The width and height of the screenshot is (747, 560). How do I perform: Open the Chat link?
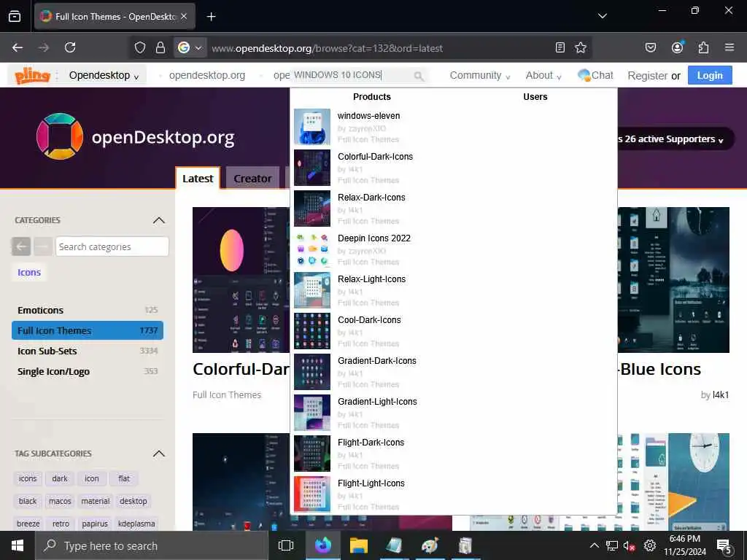(x=595, y=75)
